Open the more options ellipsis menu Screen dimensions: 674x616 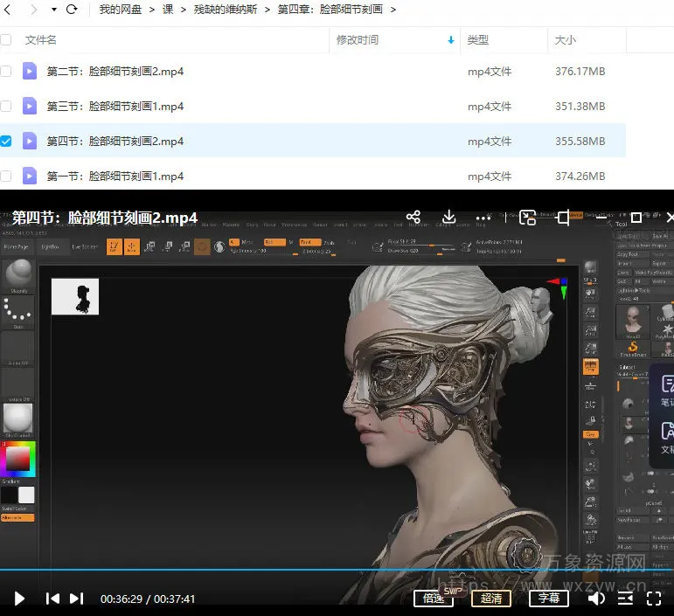[x=483, y=218]
